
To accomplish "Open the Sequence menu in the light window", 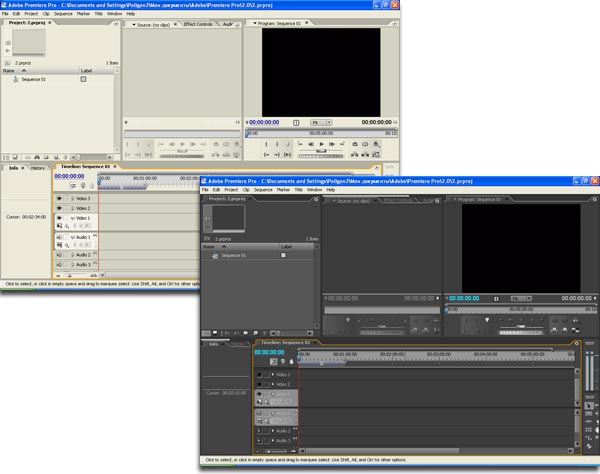I will (x=62, y=14).
